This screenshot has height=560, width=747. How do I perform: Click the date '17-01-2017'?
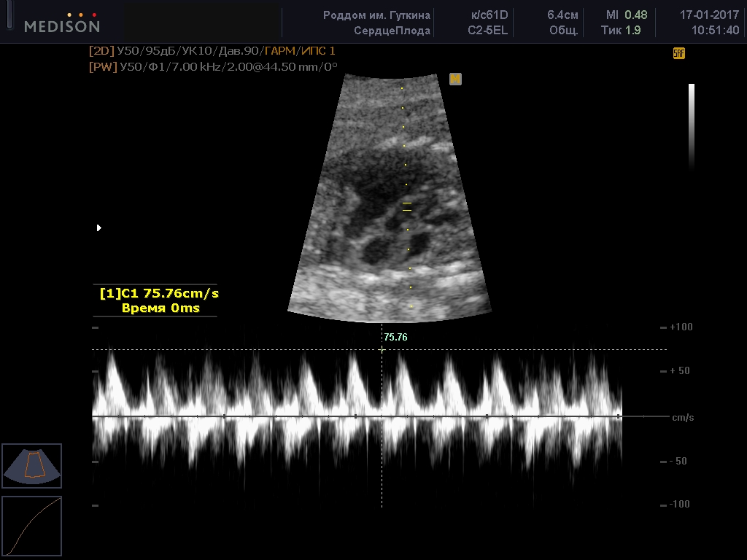709,15
